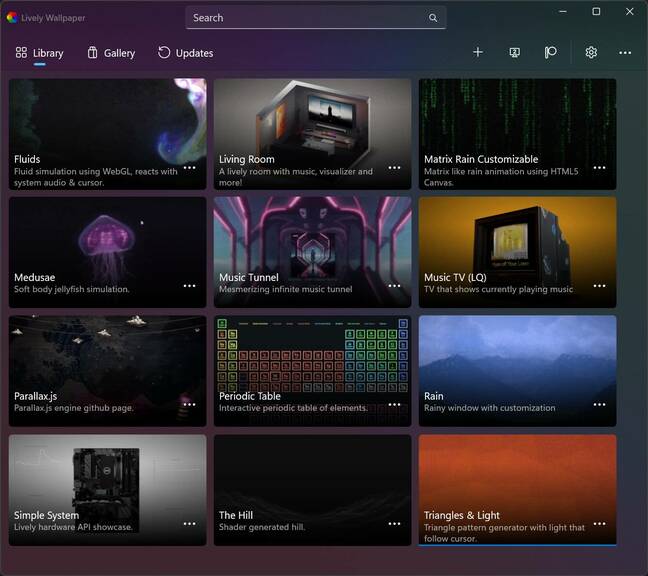Type in the Search input field

click(x=305, y=18)
